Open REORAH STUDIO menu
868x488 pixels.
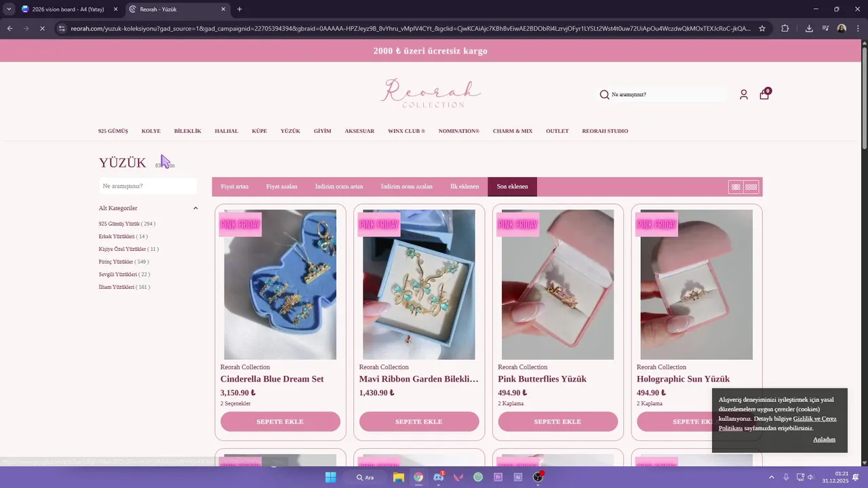pyautogui.click(x=605, y=131)
